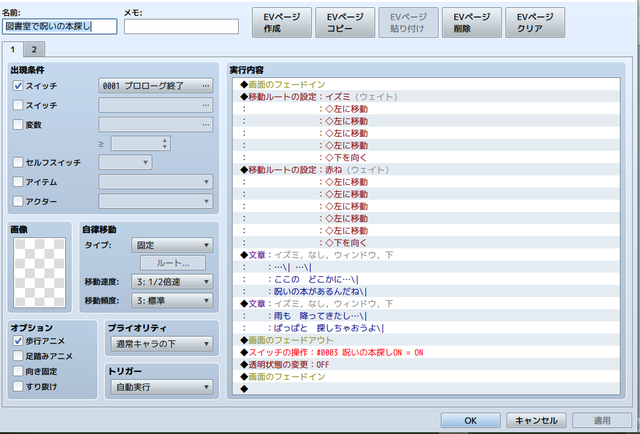Click the EVページ削除 button
This screenshot has width=640, height=434.
[471, 22]
